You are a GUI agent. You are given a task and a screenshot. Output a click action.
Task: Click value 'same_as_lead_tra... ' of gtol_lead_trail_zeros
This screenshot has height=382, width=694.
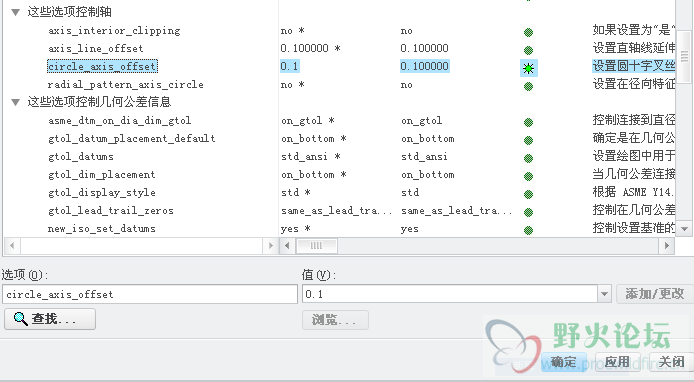click(x=336, y=211)
